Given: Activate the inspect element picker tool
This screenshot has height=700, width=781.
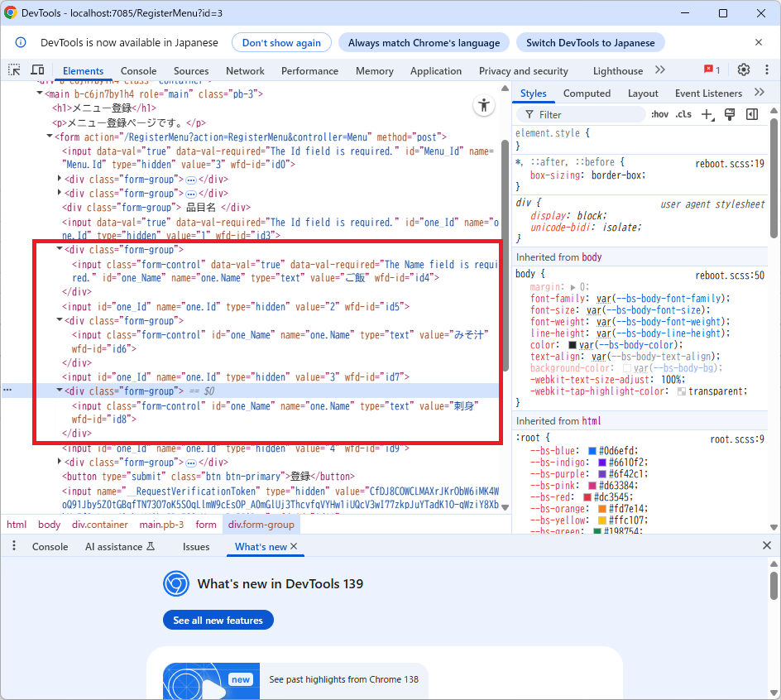Looking at the screenshot, I should [14, 70].
